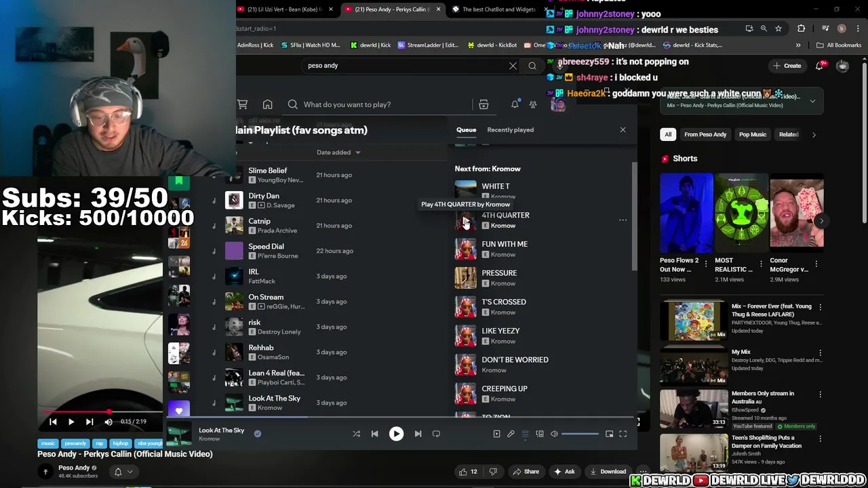868x488 pixels.
Task: Open Spotify connect-to-device icon
Action: (x=540, y=434)
